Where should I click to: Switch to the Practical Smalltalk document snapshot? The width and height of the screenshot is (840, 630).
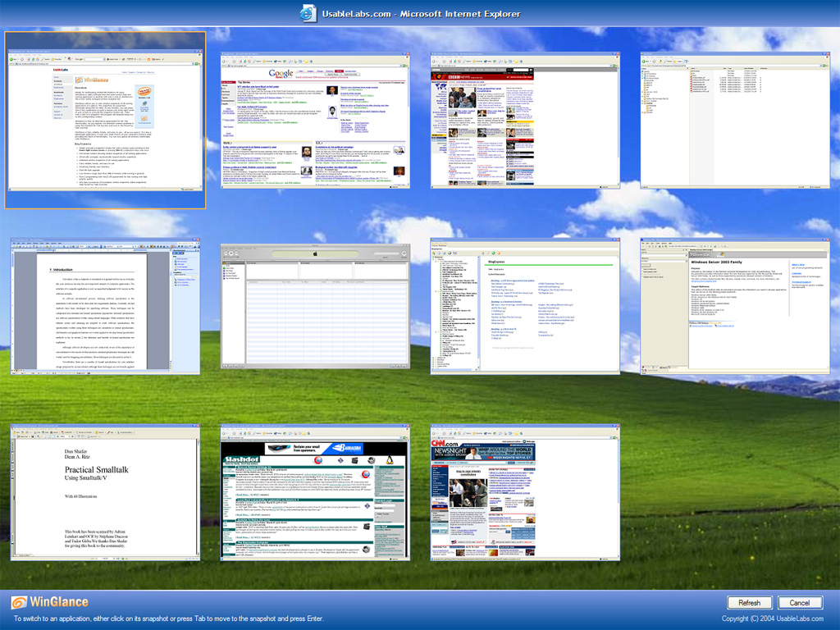pos(105,493)
